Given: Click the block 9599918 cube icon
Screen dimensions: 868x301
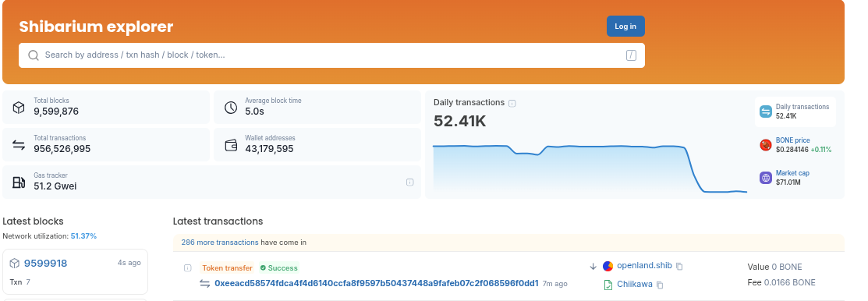Looking at the screenshot, I should [x=15, y=264].
